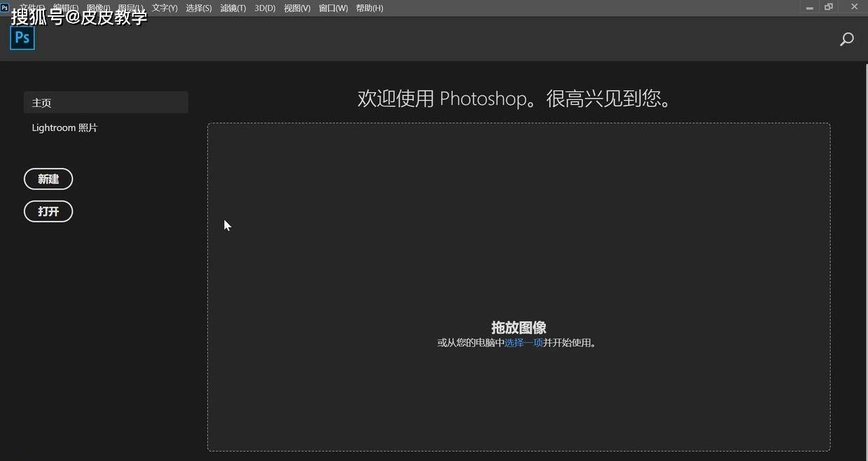This screenshot has height=461, width=868.
Task: Open the 文件(F) menu
Action: 32,8
